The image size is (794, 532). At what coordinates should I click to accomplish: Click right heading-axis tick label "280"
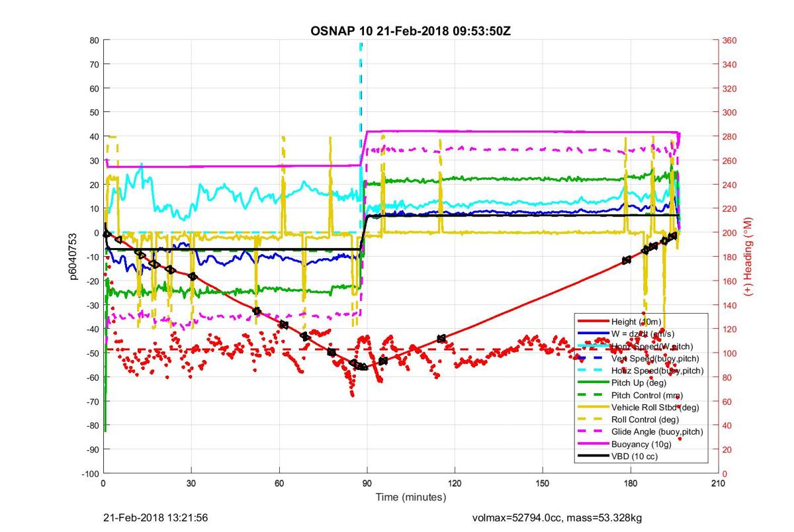coord(730,137)
